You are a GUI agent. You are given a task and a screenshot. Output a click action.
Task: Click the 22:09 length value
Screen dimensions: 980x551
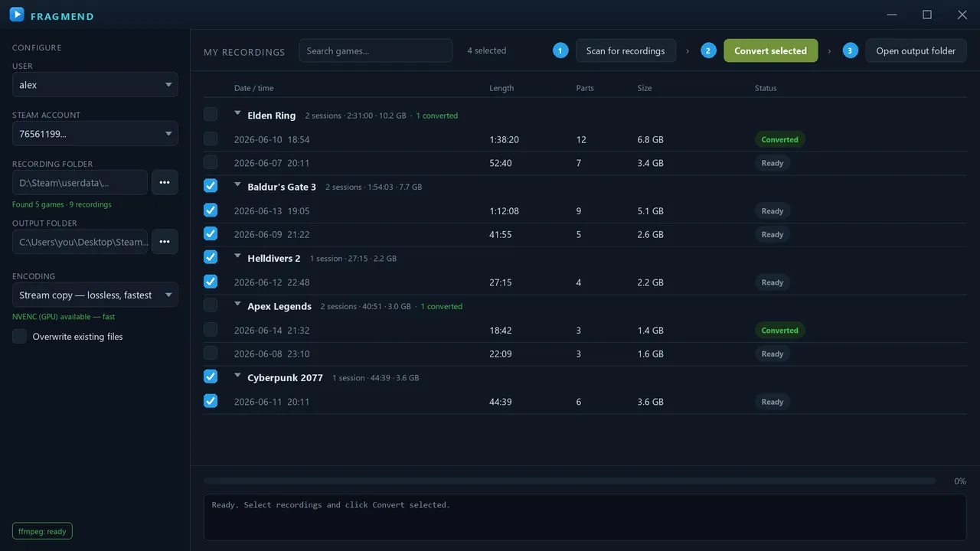(x=501, y=354)
